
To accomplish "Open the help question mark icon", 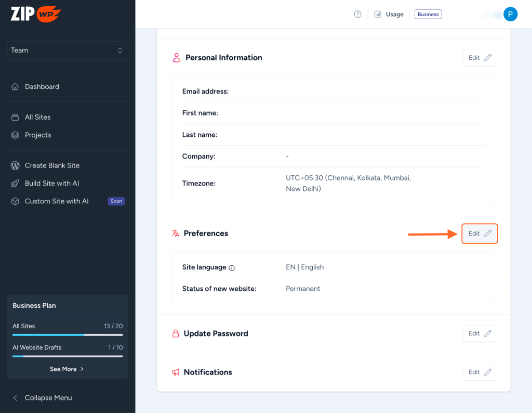I will 357,15.
